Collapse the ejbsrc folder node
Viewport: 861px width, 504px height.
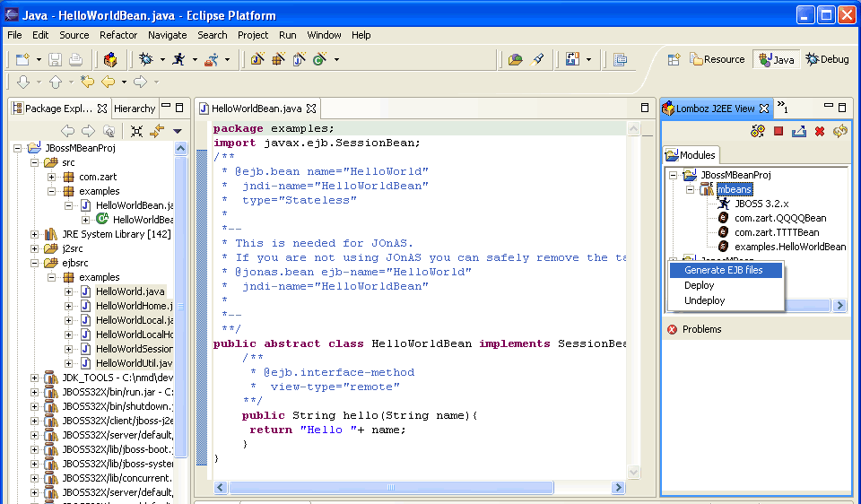point(35,263)
